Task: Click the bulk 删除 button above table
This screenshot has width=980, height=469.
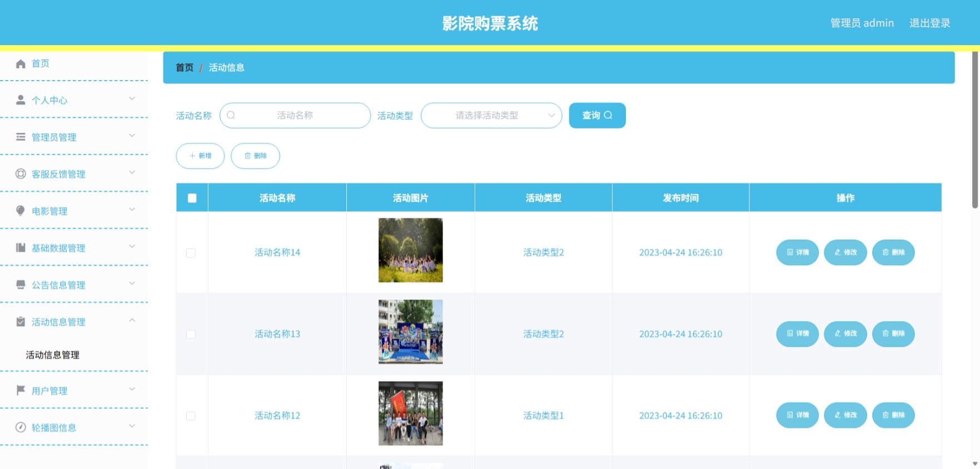Action: 255,156
